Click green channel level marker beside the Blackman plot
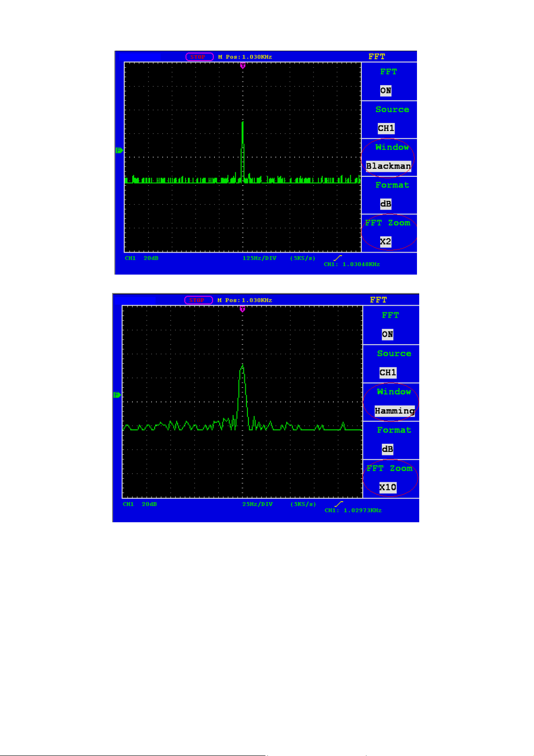 [119, 150]
